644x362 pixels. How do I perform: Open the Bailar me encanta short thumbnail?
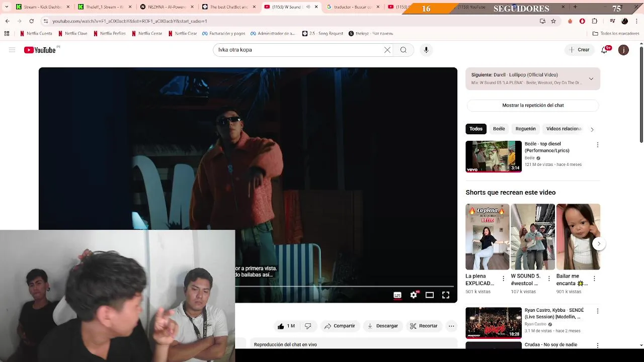click(578, 237)
